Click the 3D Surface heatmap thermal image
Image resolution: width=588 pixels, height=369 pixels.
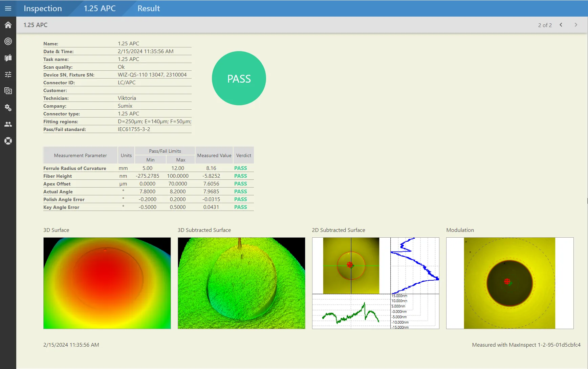(x=107, y=283)
